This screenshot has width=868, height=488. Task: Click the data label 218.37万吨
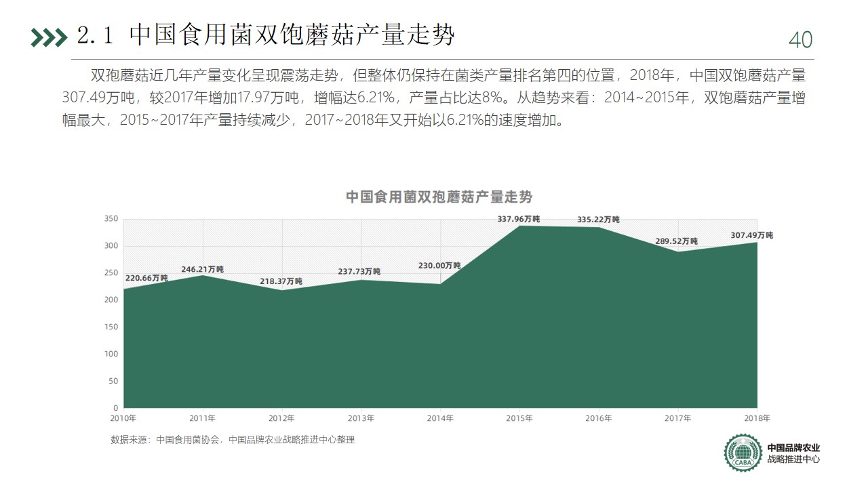click(281, 281)
